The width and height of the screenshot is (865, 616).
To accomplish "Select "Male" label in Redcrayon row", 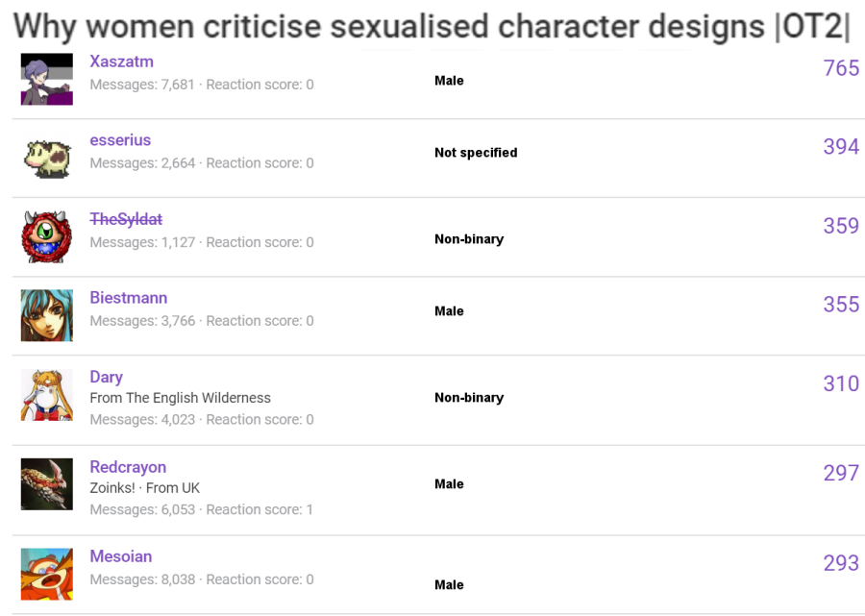I will (449, 484).
